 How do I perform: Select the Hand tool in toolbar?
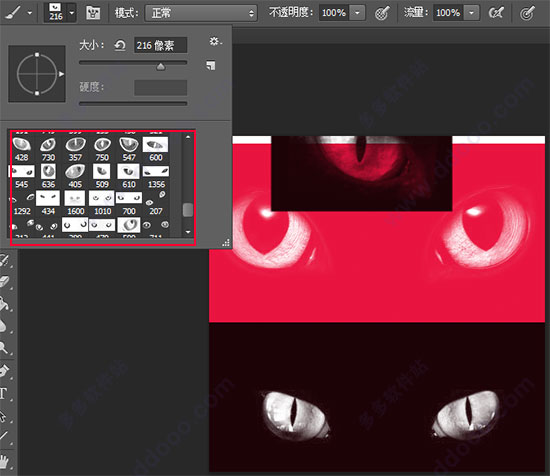tap(4, 461)
